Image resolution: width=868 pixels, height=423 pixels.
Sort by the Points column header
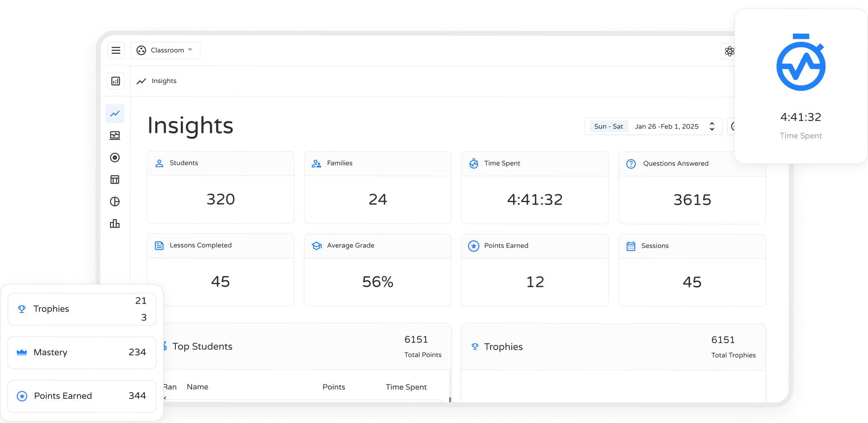(334, 387)
